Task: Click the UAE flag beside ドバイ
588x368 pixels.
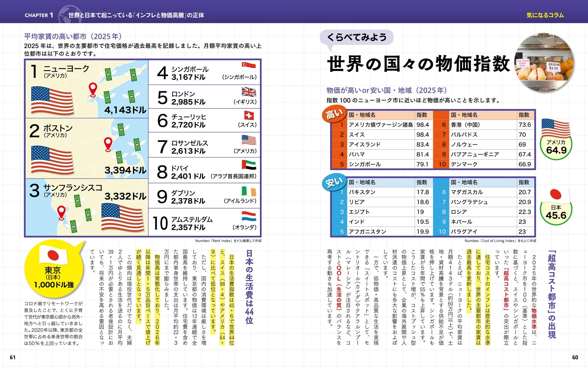Action: click(x=249, y=165)
